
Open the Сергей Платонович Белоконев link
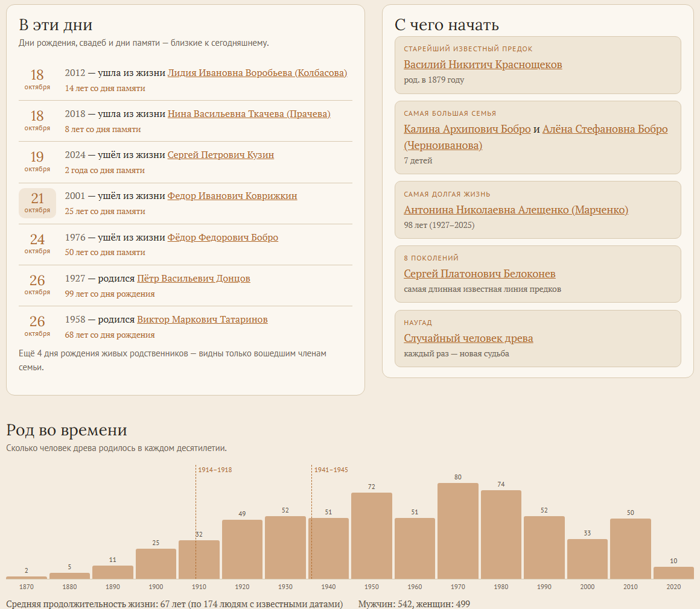480,274
